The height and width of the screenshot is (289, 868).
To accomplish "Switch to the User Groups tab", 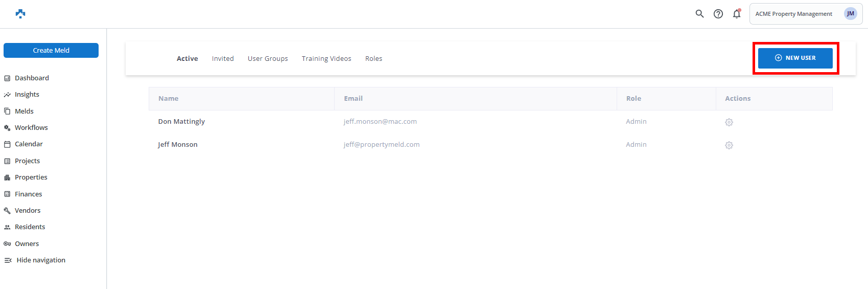I will point(268,58).
